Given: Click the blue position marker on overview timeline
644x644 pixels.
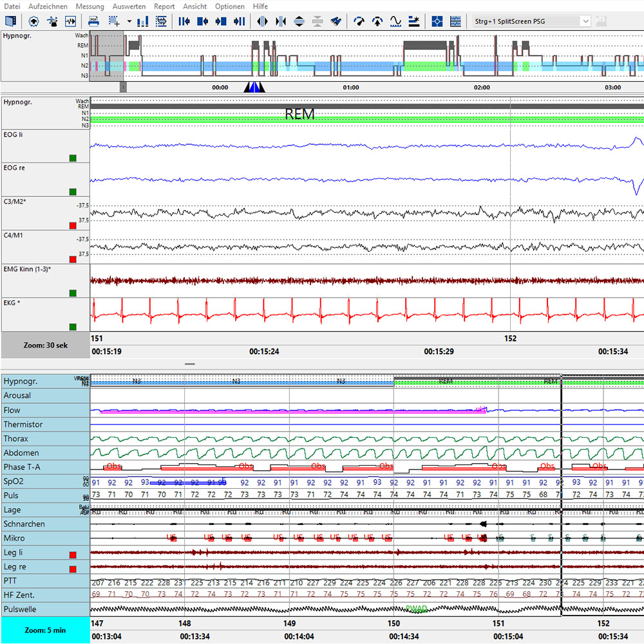Looking at the screenshot, I should 254,87.
